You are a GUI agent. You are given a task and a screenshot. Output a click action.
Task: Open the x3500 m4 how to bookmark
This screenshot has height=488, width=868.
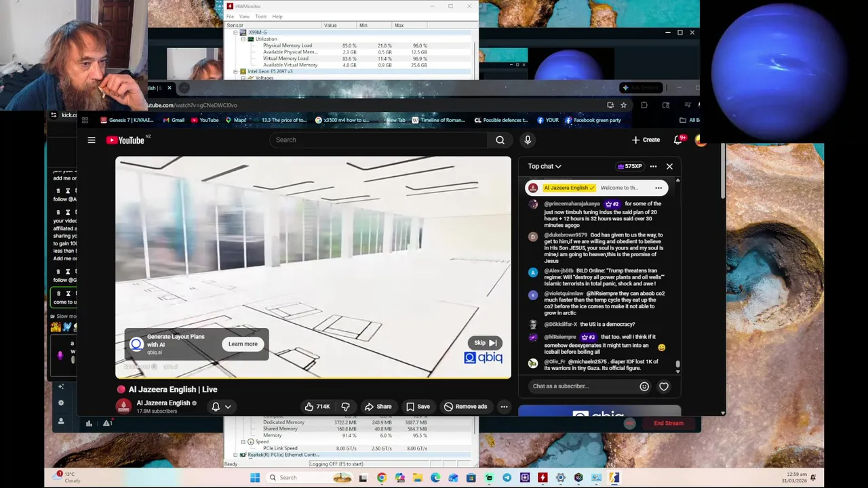[x=342, y=120]
